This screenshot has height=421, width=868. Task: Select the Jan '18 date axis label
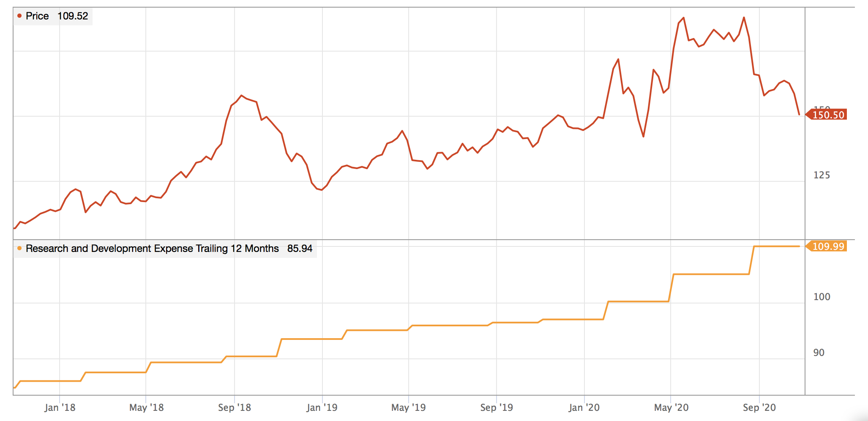tap(60, 407)
